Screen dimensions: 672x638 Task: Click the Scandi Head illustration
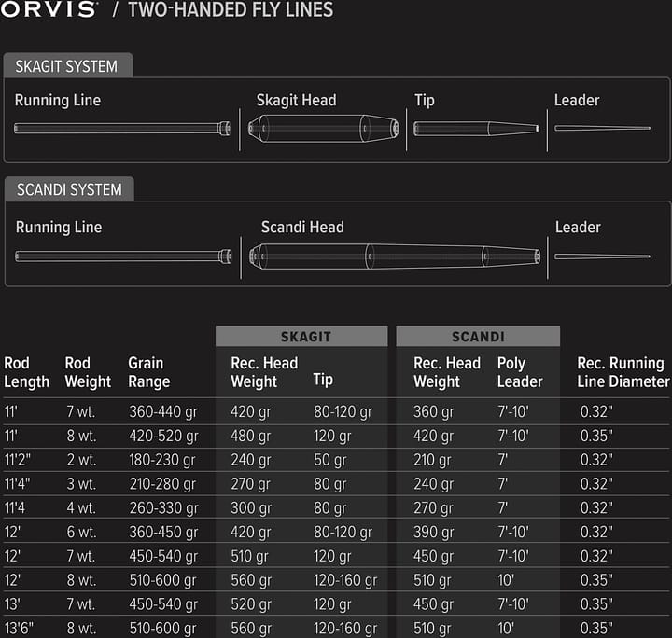(395, 257)
